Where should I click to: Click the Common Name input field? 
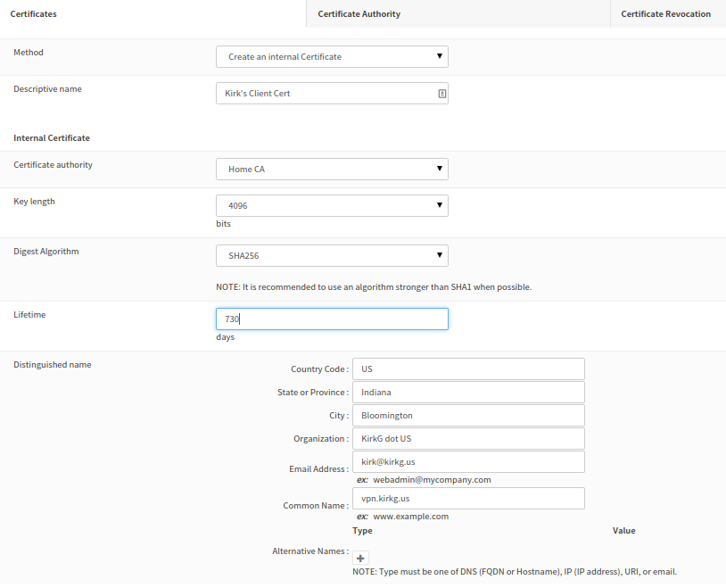[x=468, y=499]
